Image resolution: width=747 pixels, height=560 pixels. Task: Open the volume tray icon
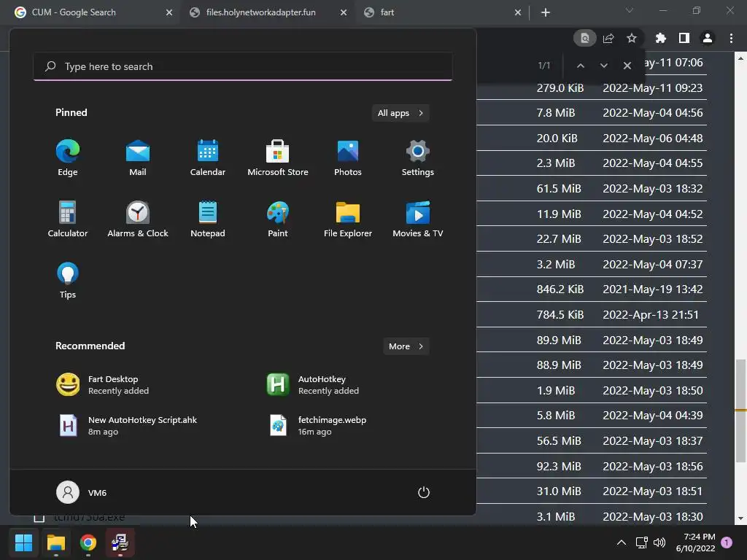[659, 542]
